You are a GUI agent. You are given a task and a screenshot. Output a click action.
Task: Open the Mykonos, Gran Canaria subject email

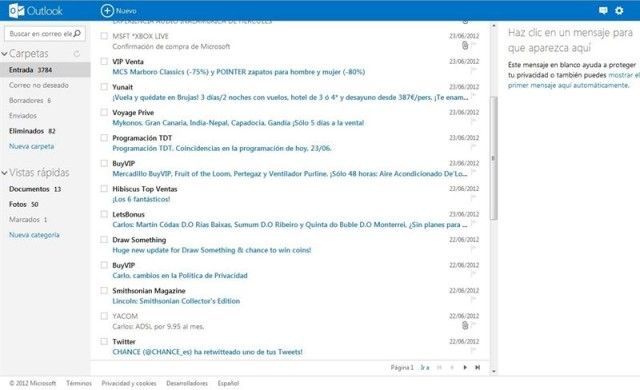238,123
